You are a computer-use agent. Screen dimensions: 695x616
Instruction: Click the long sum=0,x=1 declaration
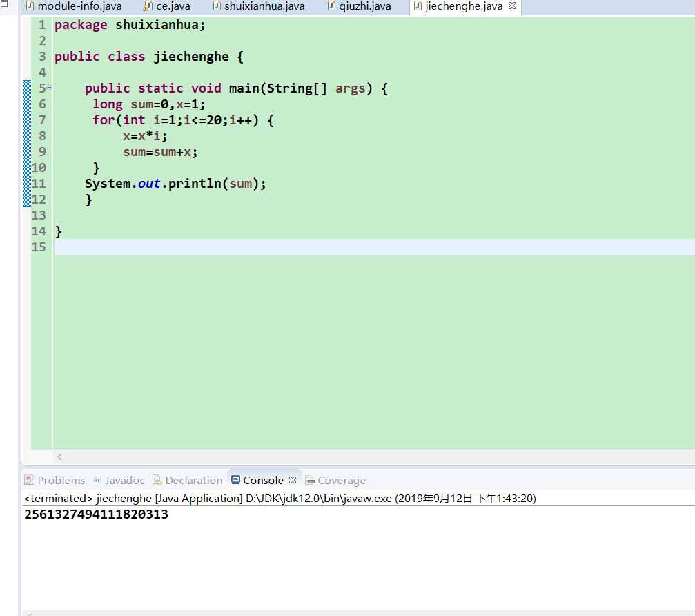(x=149, y=104)
